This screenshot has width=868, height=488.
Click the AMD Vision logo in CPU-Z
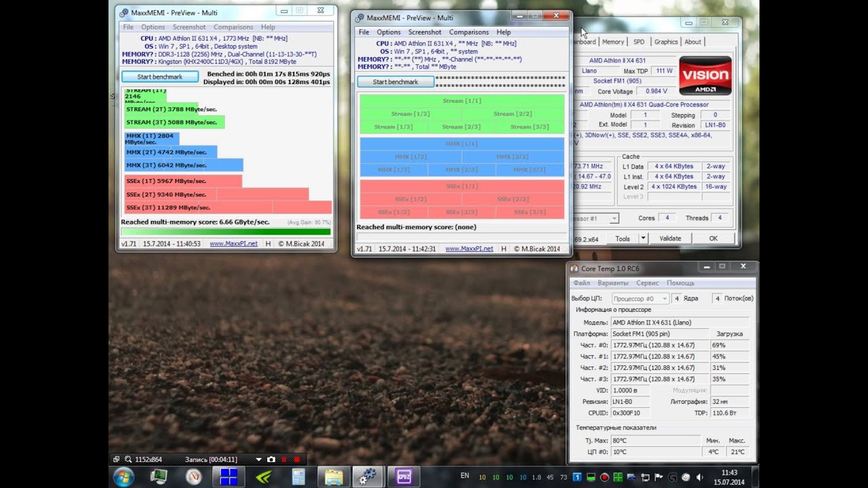tap(705, 75)
